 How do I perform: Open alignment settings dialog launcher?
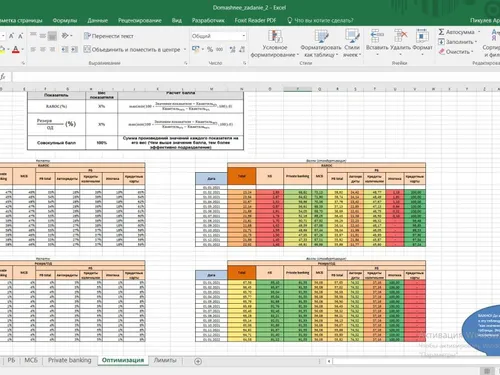pos(186,63)
